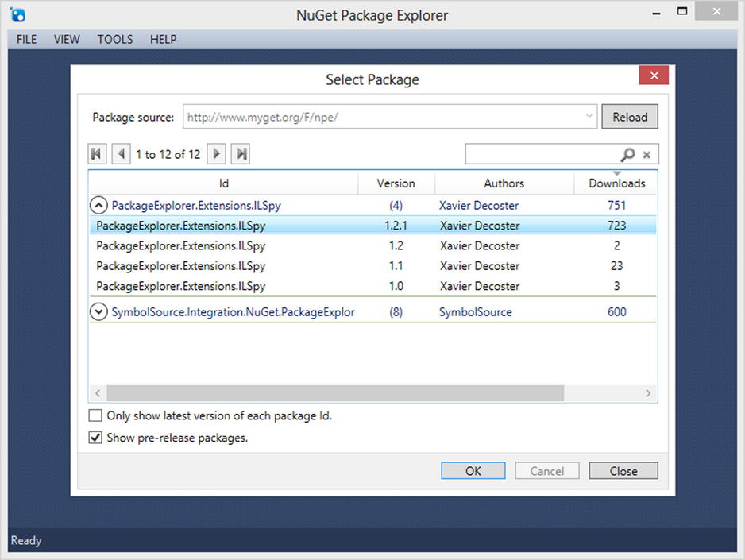Sort by the Authors column header
This screenshot has height=560, width=745.
click(504, 183)
